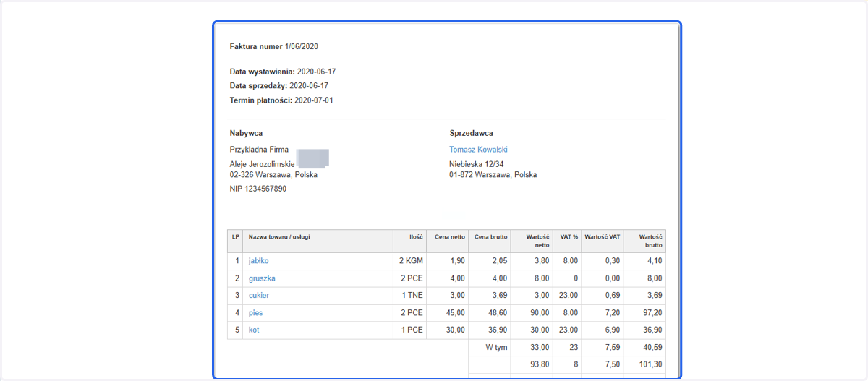Select VAT value 0,00 in gruszka row
The image size is (868, 381).
tap(612, 278)
